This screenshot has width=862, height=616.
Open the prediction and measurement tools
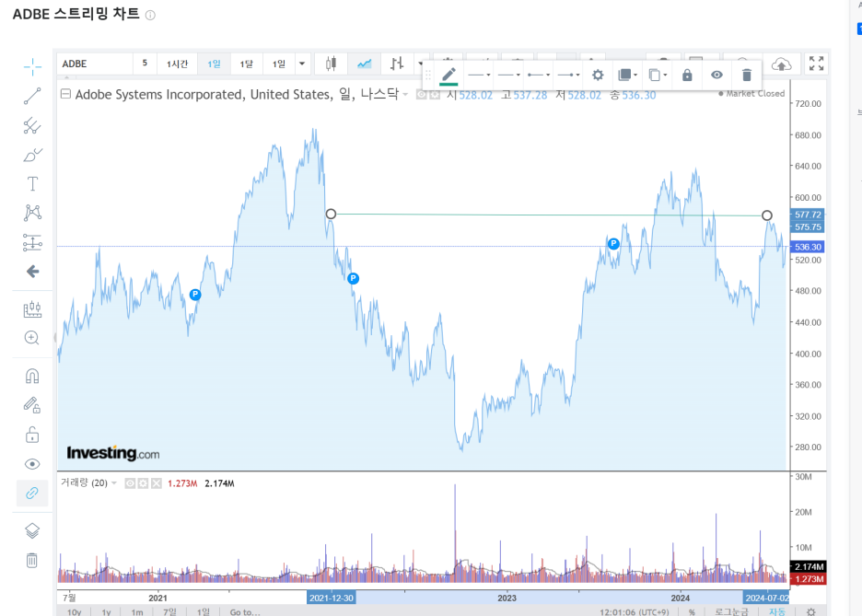pyautogui.click(x=32, y=242)
